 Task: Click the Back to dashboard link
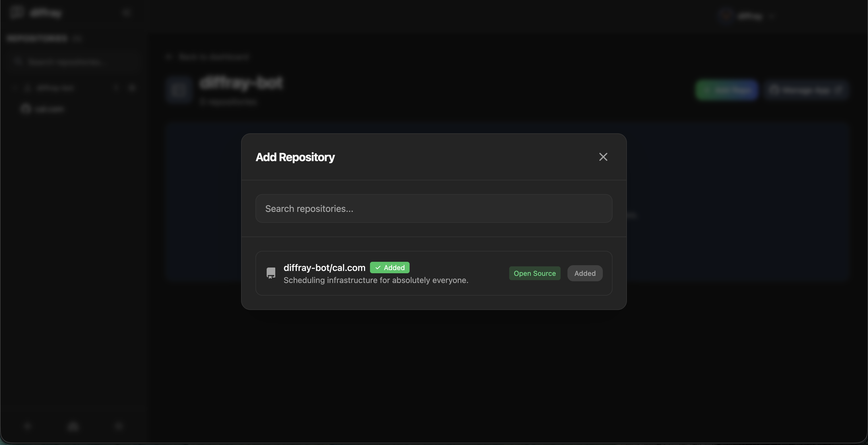[x=208, y=56]
